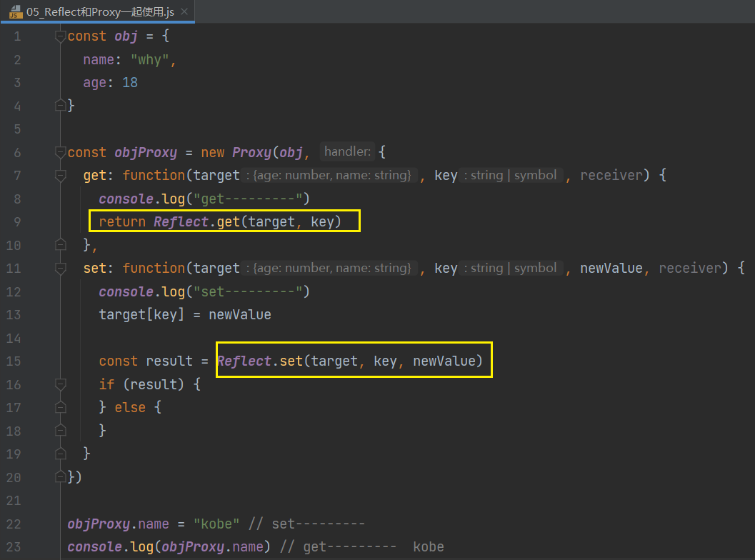Click the string "why" on line 2
The height and width of the screenshot is (560, 755).
150,60
